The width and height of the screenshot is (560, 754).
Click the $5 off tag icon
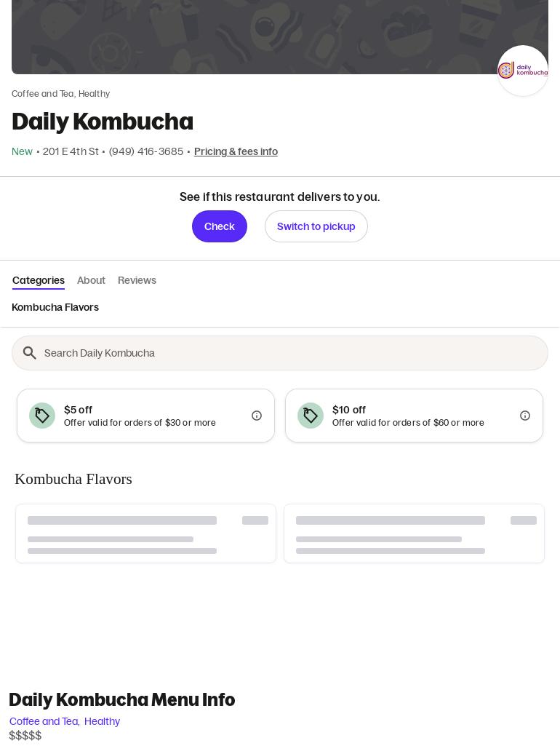coord(42,416)
